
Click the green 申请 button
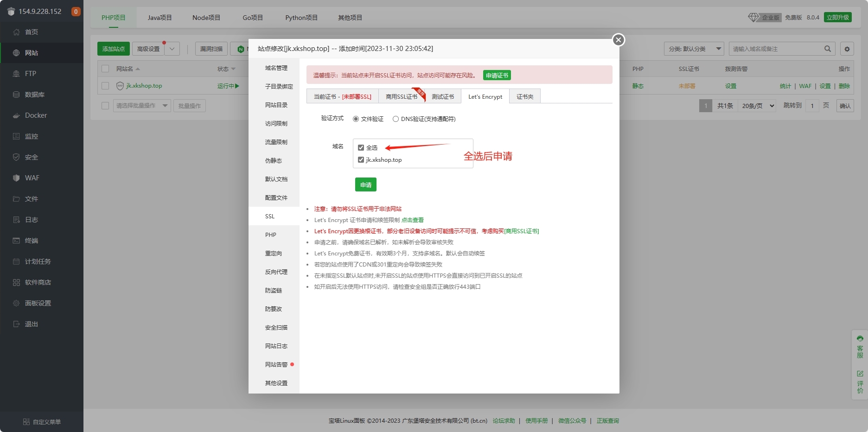tap(365, 184)
